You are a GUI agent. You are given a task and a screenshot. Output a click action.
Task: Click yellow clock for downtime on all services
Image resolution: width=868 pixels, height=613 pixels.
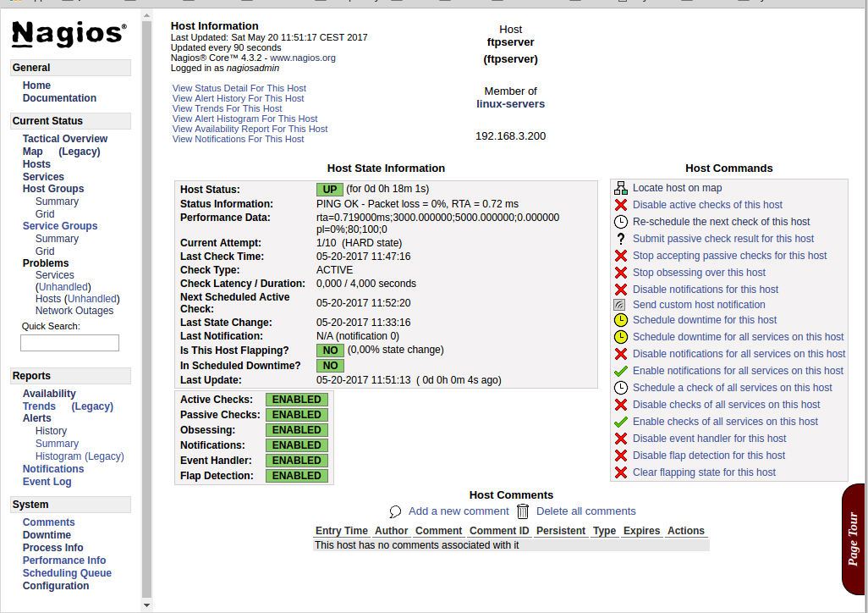(621, 337)
